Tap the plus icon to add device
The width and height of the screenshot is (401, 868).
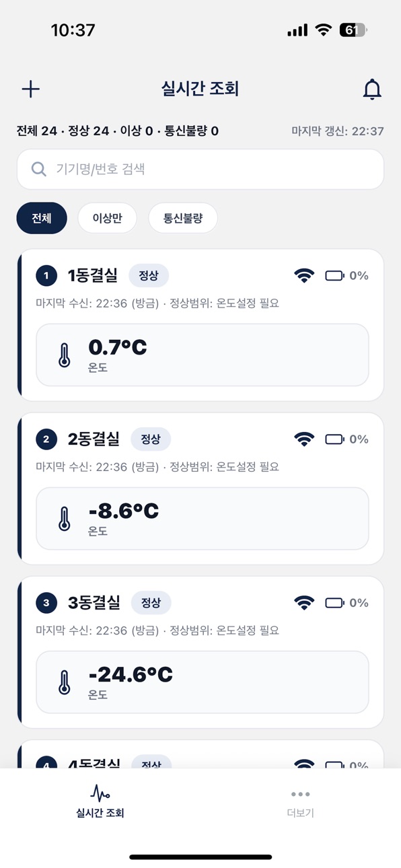coord(31,89)
